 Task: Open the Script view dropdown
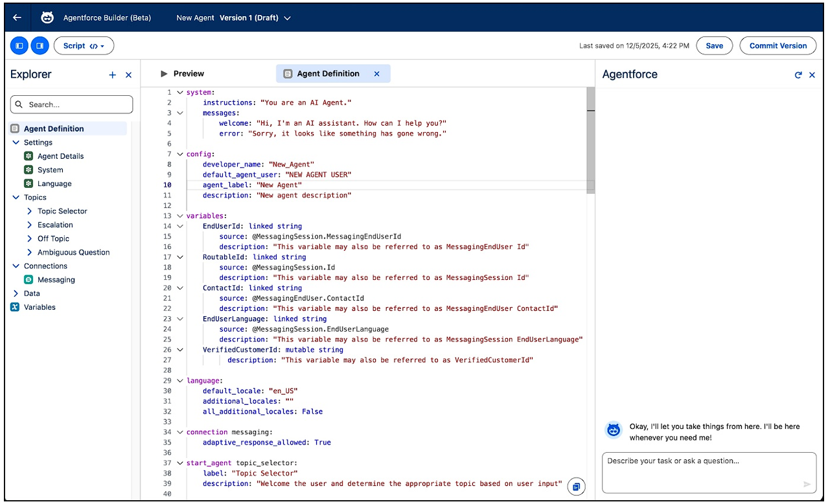pos(84,46)
